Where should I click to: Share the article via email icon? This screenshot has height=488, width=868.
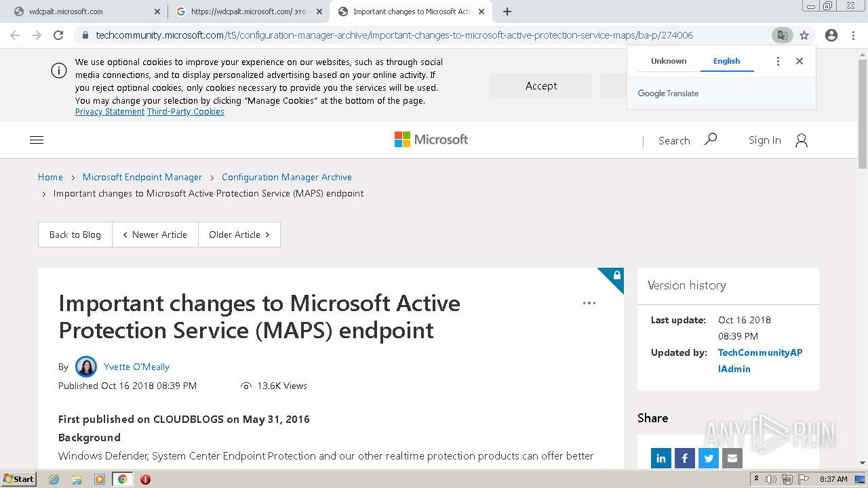click(x=732, y=458)
